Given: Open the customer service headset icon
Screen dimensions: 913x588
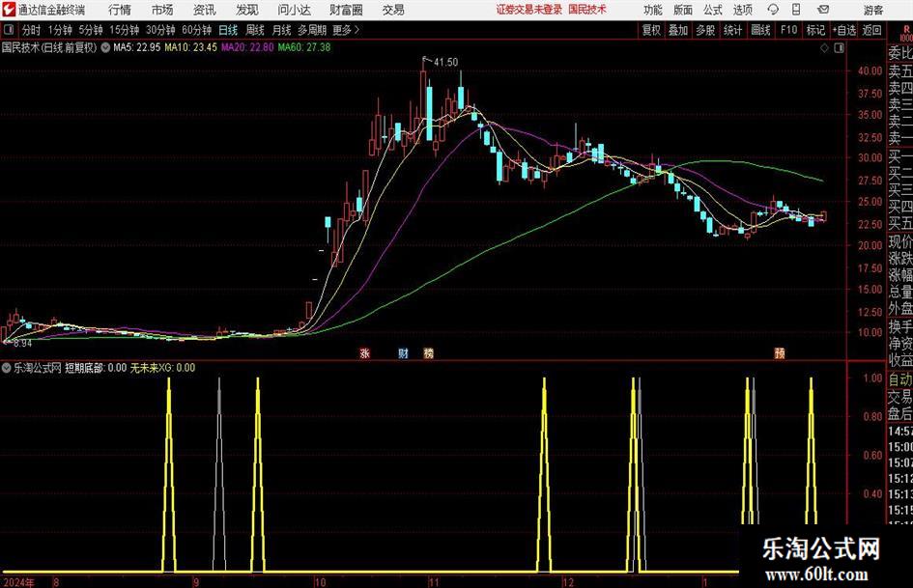Looking at the screenshot, I should (x=773, y=10).
